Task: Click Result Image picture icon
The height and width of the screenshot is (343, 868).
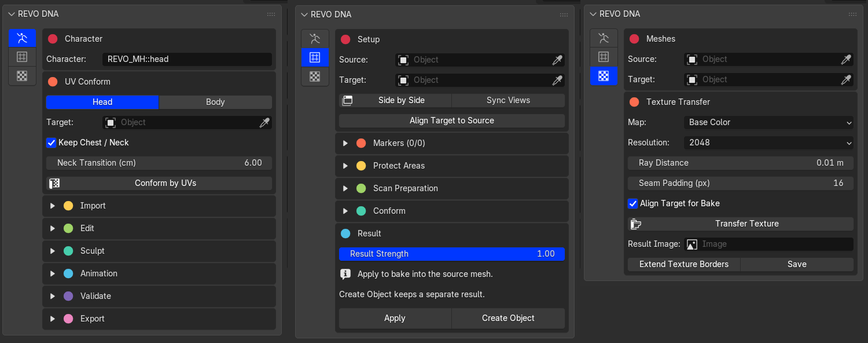Action: (x=692, y=244)
